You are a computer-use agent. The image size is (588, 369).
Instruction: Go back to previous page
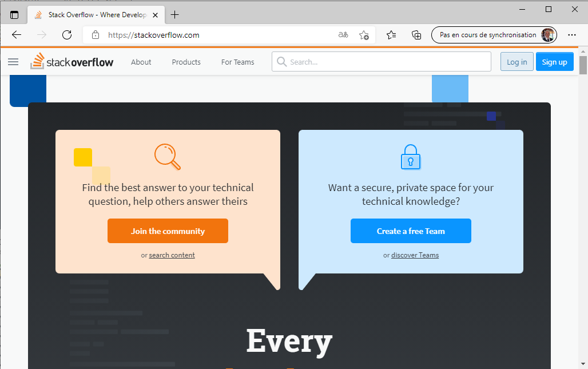coord(17,35)
